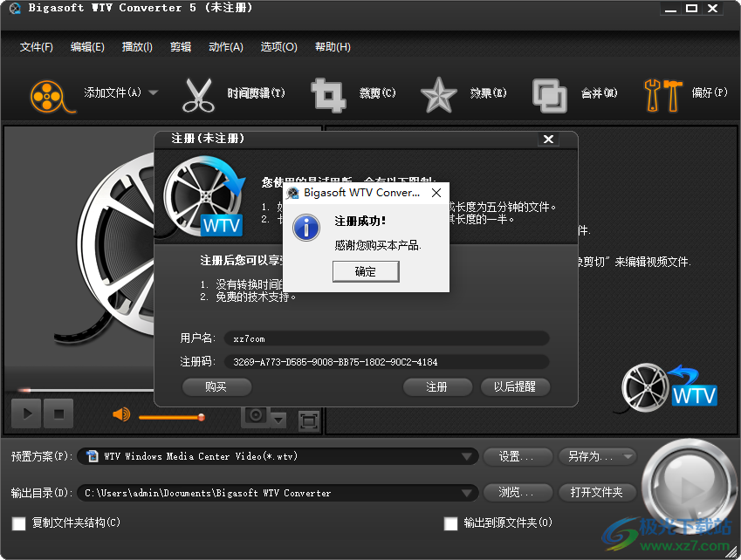The width and height of the screenshot is (741, 560).
Task: Open the 选项(O) menu
Action: pyautogui.click(x=278, y=47)
